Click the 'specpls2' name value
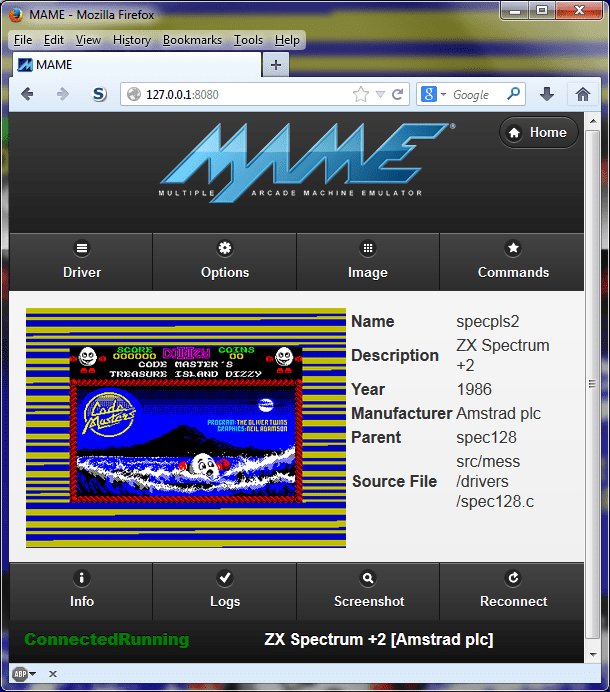The width and height of the screenshot is (610, 692). click(x=487, y=321)
